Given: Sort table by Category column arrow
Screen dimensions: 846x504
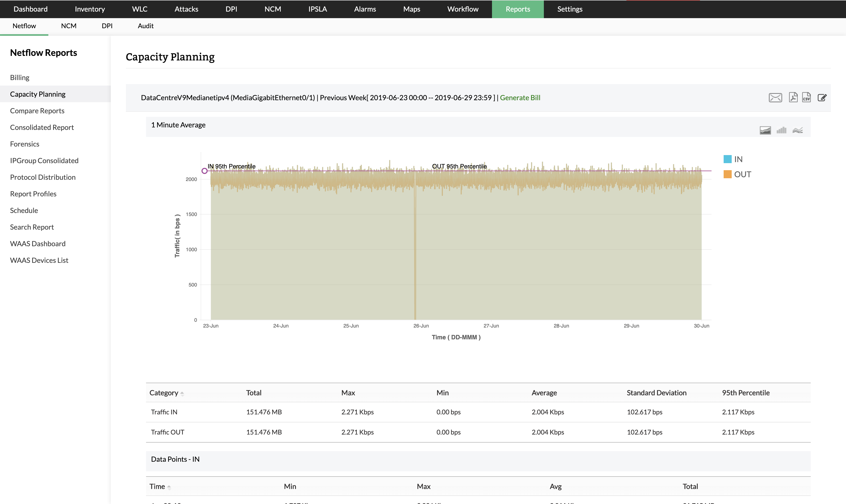Looking at the screenshot, I should tap(182, 394).
